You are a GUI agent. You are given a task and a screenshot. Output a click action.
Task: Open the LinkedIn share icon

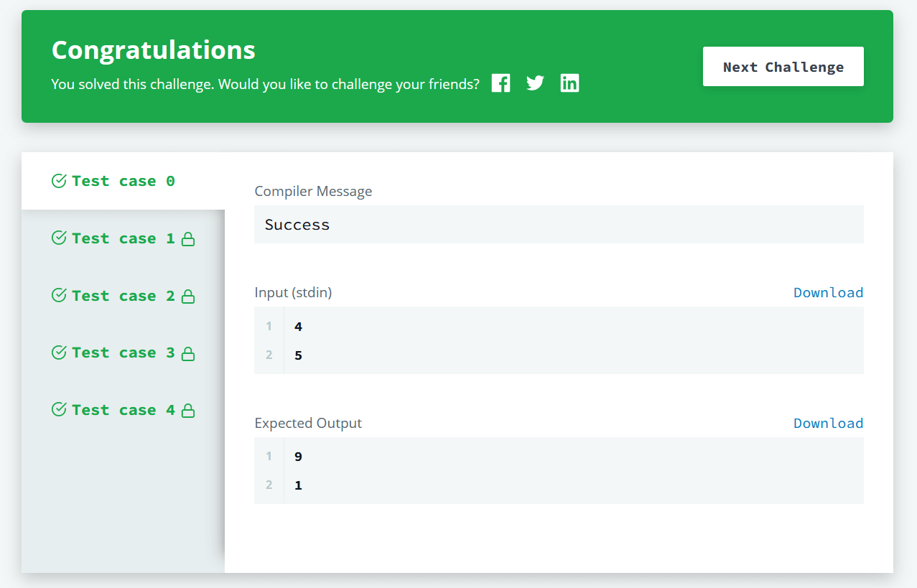(x=569, y=83)
